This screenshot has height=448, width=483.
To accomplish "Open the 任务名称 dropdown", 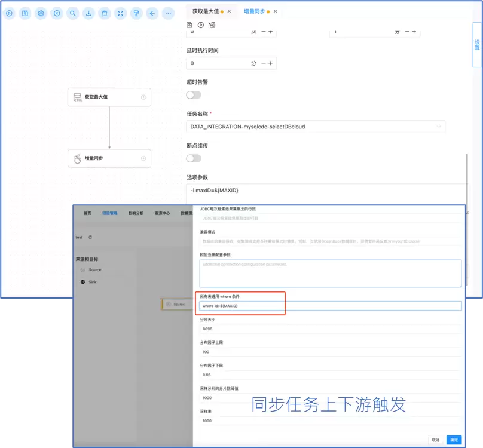I will click(x=316, y=127).
